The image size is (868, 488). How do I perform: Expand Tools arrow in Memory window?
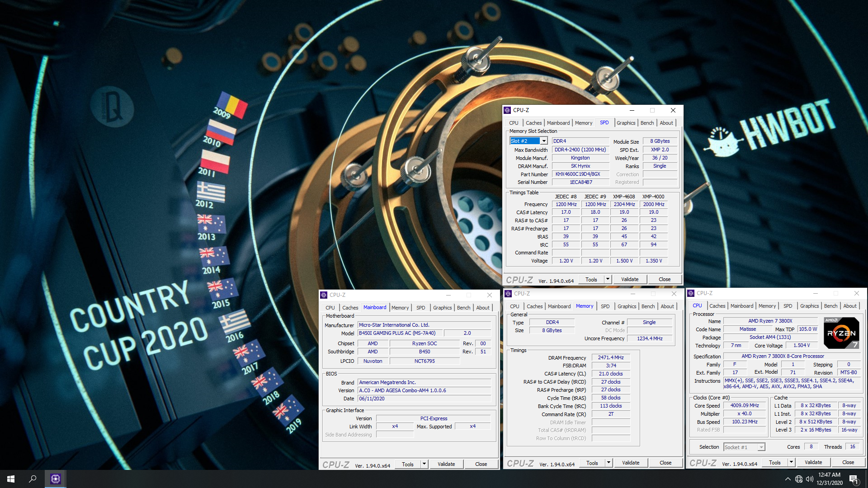click(609, 463)
